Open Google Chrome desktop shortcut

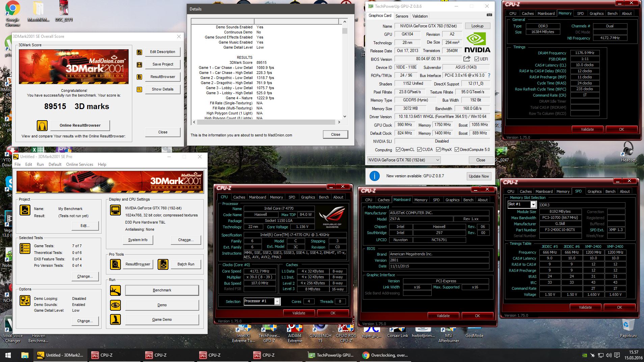(12, 14)
